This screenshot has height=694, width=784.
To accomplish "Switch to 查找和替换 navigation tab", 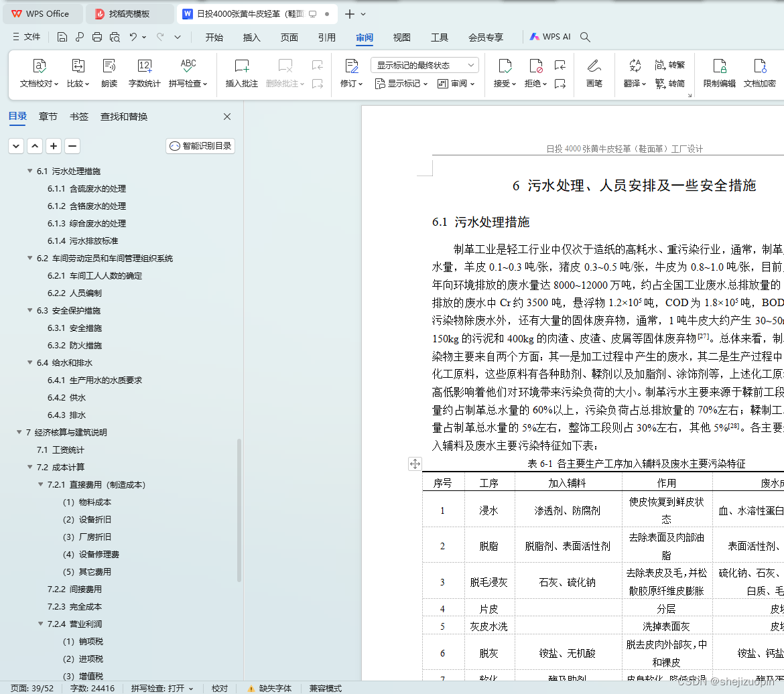I will coord(124,117).
